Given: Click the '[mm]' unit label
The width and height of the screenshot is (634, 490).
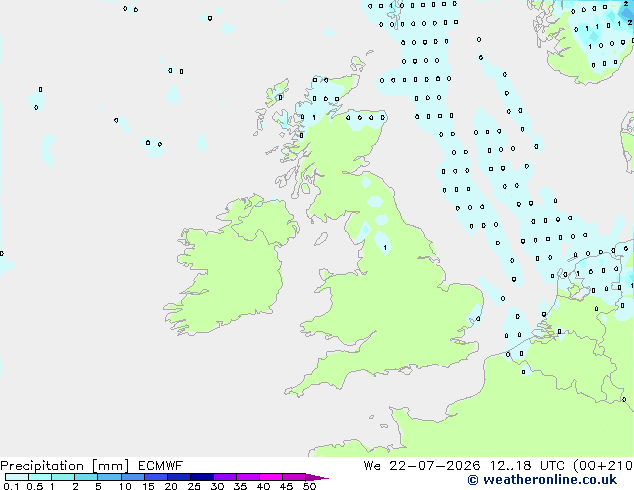Looking at the screenshot, I should (111, 466).
